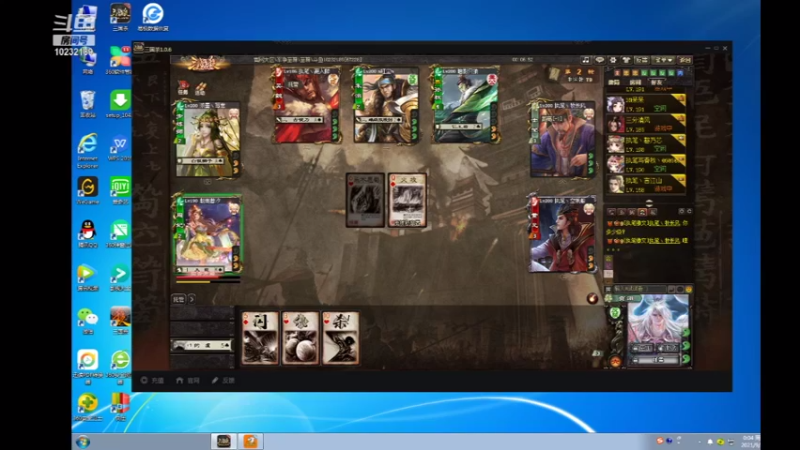Click the chat lock icon at panel top right
Screen dimensions: 800x450
[x=682, y=211]
